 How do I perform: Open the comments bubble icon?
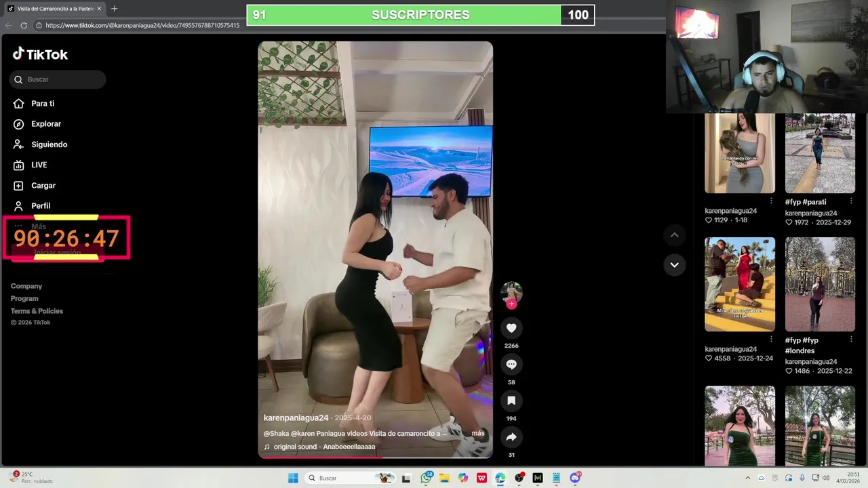click(x=511, y=365)
